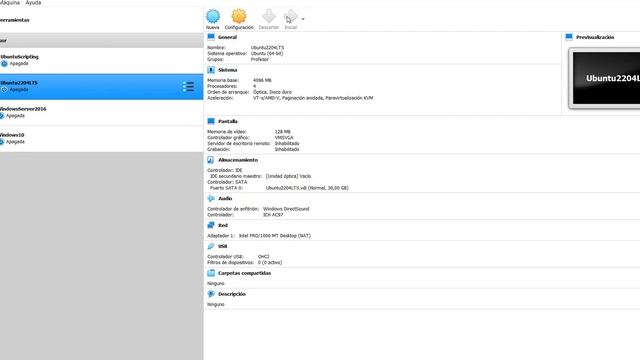Open the Máquina menu
Screen dimensions: 640x360
click(x=10, y=2)
